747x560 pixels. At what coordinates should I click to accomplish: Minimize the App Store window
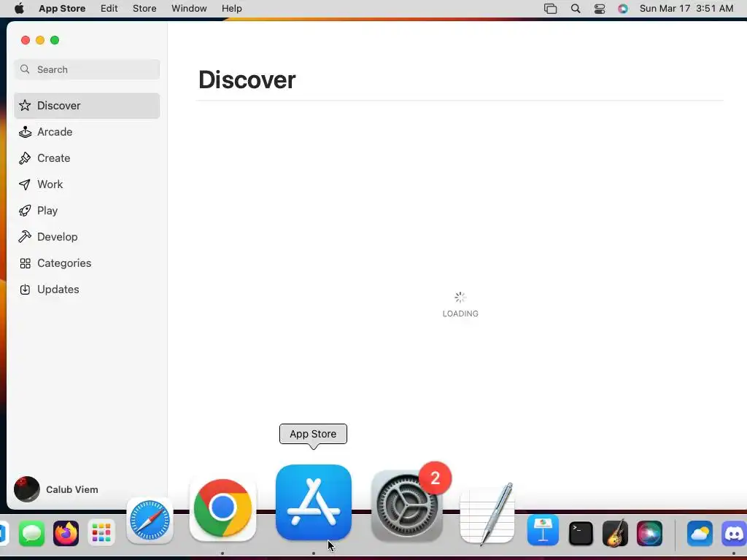[x=40, y=40]
